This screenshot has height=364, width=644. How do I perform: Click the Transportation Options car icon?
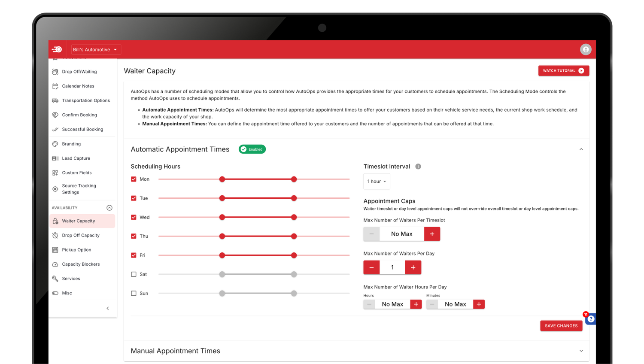pos(55,100)
